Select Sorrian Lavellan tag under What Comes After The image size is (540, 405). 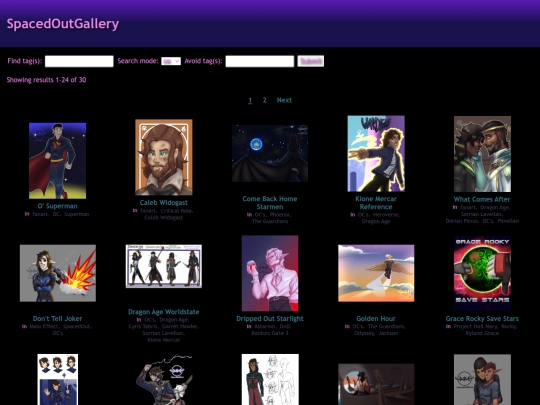(481, 214)
